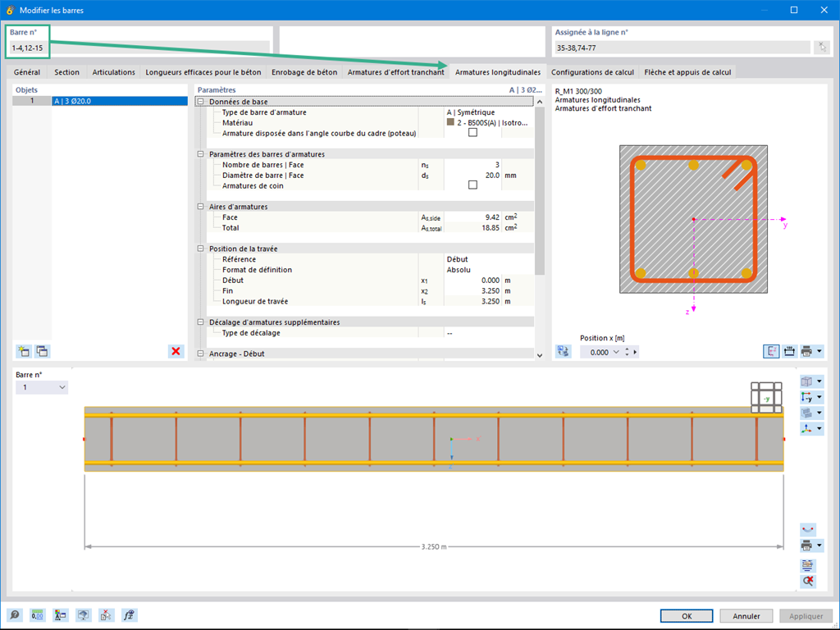Toggle armature disposée dans l'angle courbe checkbox

pyautogui.click(x=472, y=133)
